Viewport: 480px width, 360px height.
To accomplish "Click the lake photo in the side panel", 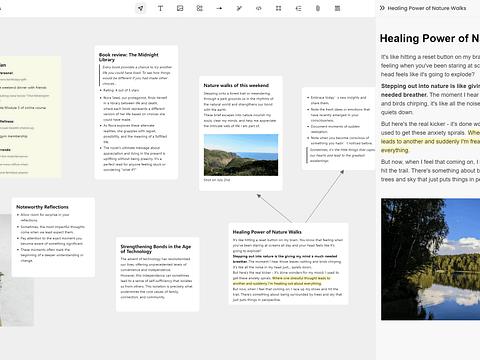I will (430, 259).
